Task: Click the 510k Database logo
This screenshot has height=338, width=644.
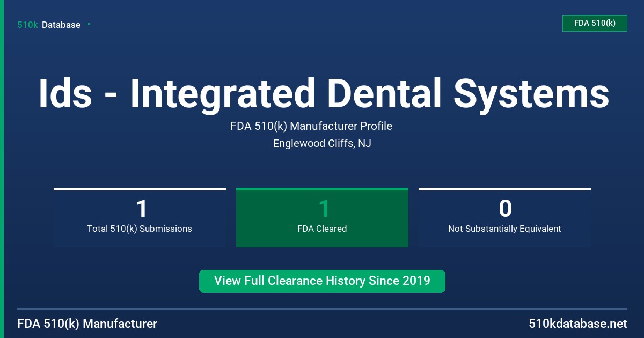Action: point(49,25)
